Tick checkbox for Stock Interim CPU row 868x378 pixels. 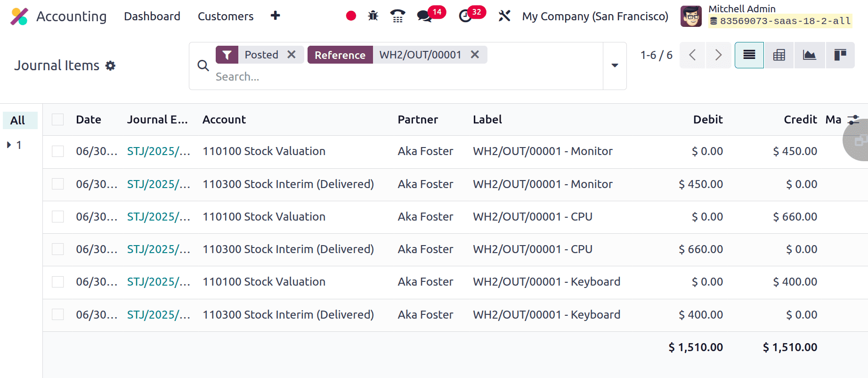(x=58, y=249)
